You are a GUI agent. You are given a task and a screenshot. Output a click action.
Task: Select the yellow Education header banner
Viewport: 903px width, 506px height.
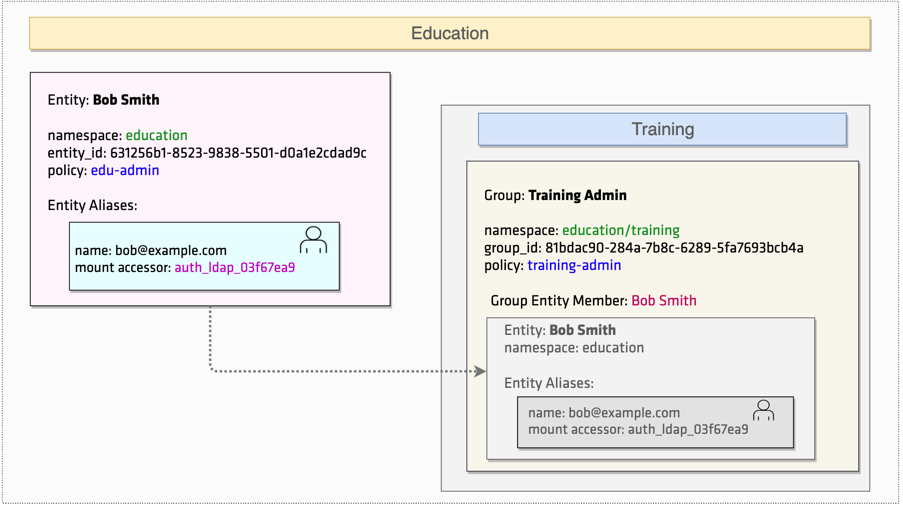(450, 33)
